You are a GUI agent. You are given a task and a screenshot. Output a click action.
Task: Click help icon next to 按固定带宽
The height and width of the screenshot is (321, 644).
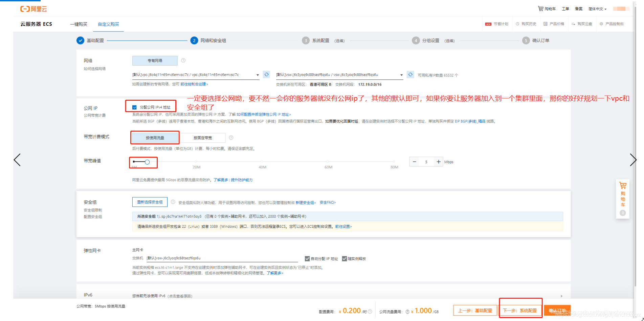click(x=231, y=138)
